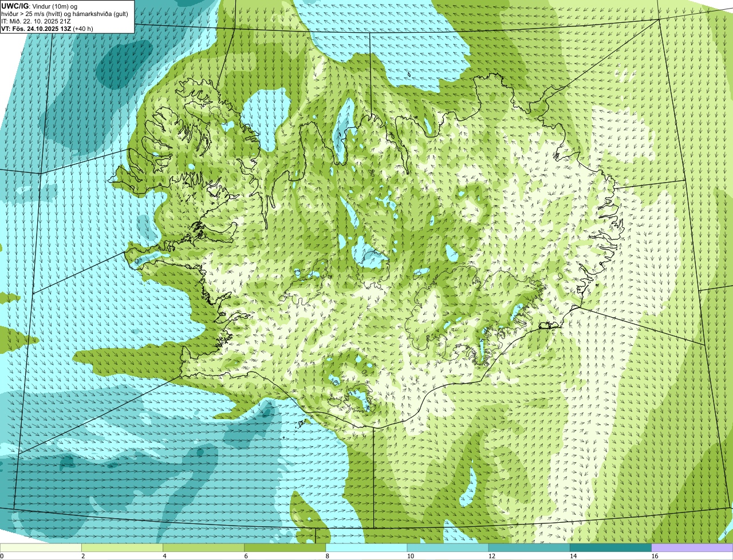
Task: Click the "10" label on the wind scale
Action: point(410,556)
